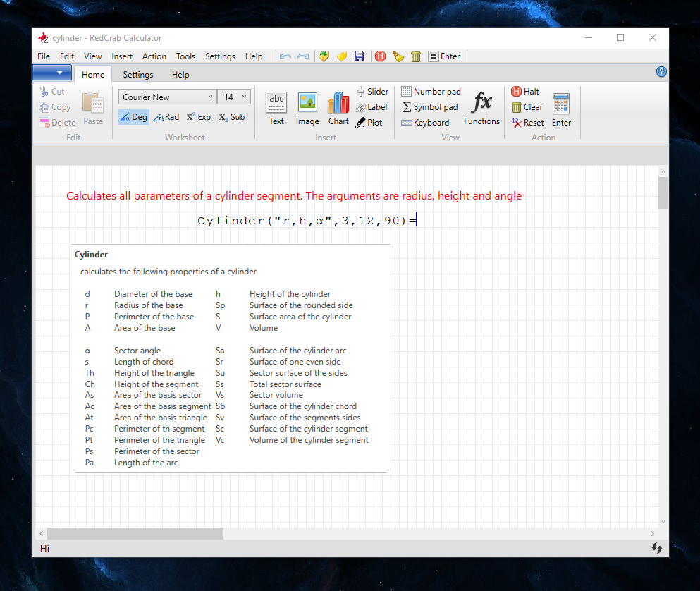Toggle Exp superscript formatting

point(199,117)
